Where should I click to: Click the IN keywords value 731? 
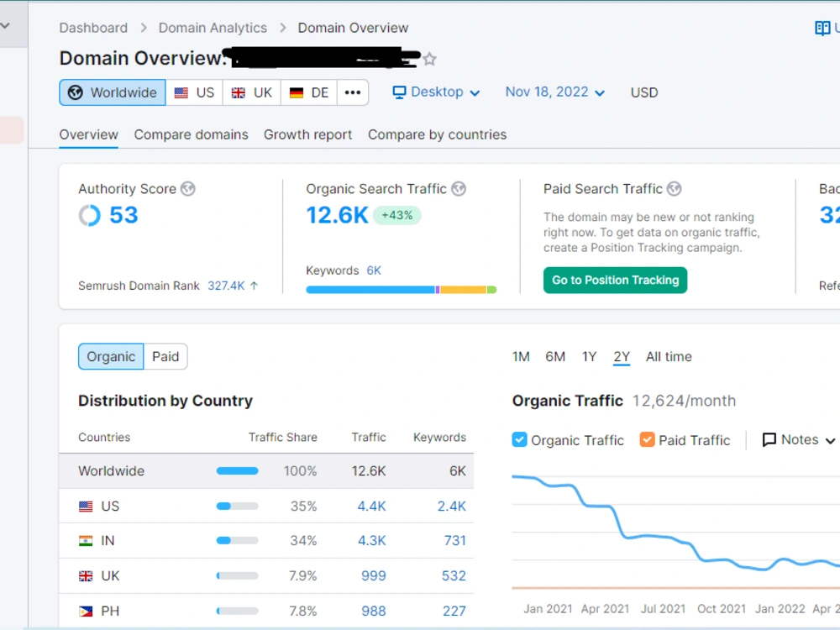tap(454, 541)
